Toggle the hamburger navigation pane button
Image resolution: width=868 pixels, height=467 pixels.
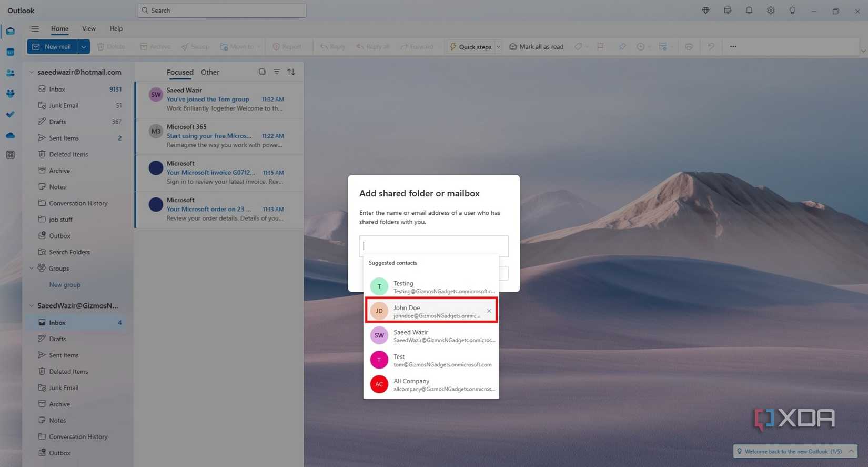pos(35,29)
